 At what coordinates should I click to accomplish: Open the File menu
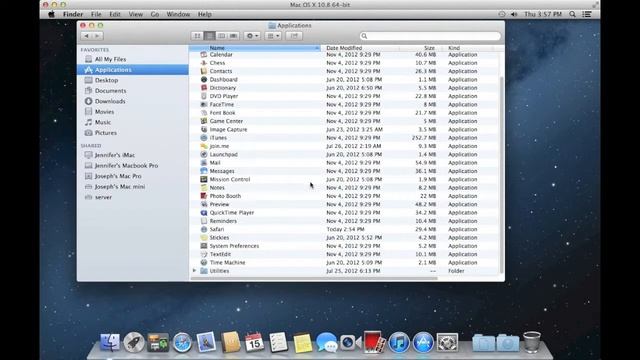96,14
